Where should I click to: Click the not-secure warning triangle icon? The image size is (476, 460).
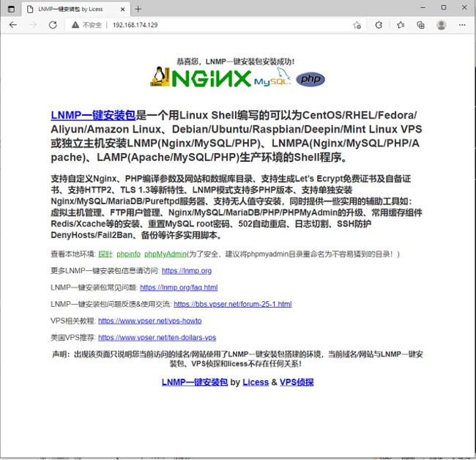pyautogui.click(x=75, y=25)
